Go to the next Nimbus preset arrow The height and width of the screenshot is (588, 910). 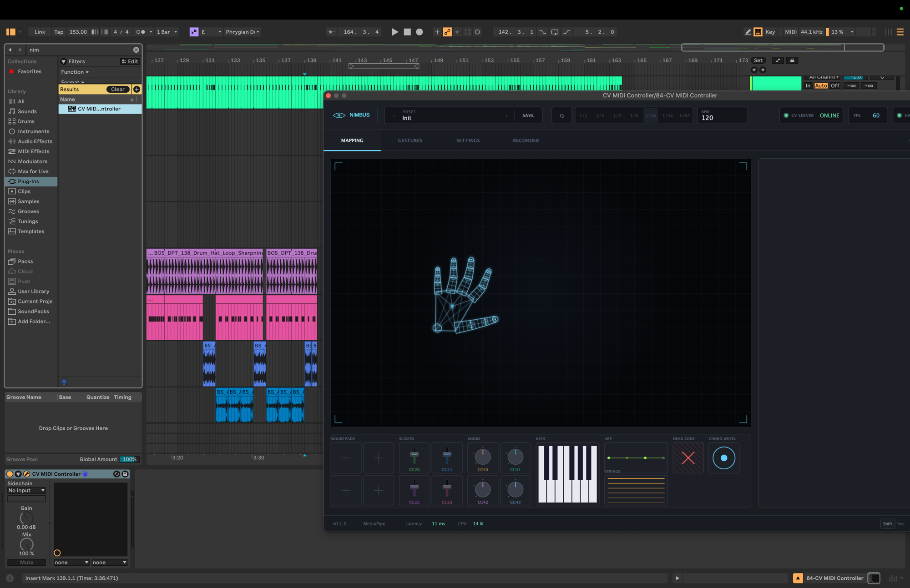click(506, 116)
